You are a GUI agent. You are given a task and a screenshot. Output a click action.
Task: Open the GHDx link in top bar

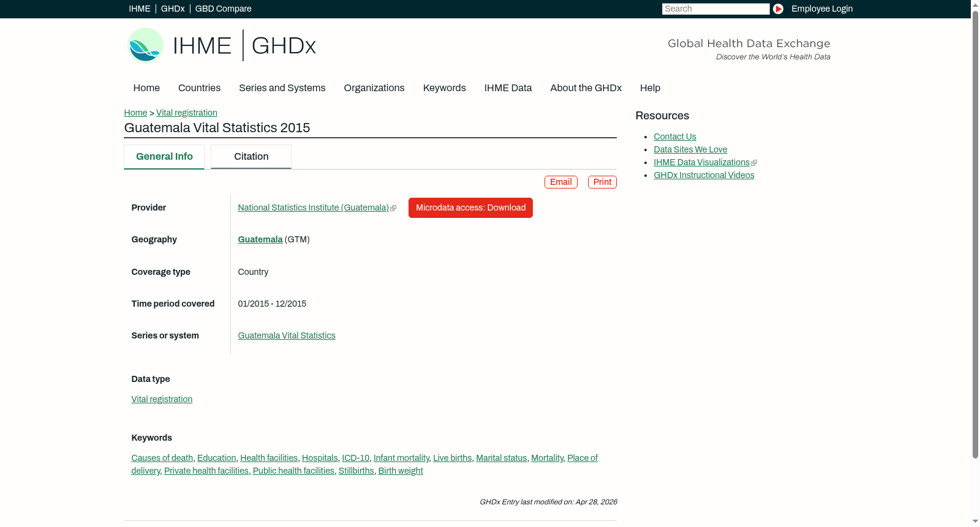[173, 9]
